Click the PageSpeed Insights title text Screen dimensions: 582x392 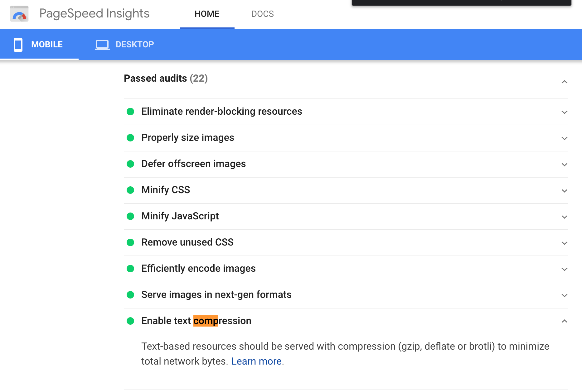pos(94,14)
